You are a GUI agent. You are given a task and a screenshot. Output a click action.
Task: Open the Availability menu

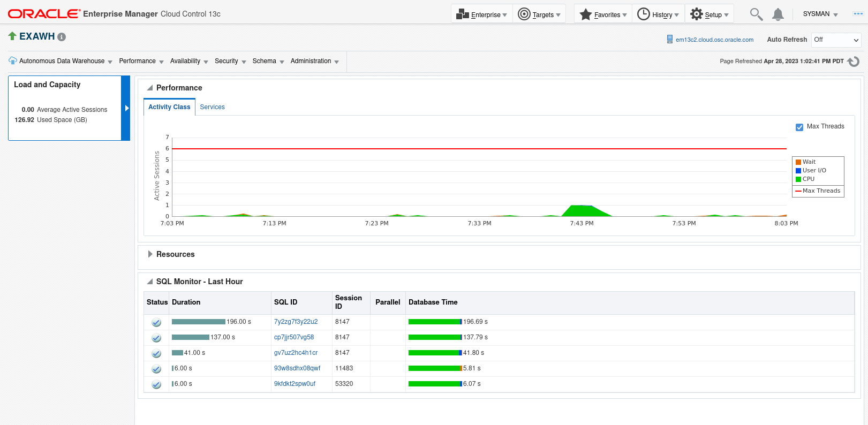(189, 61)
